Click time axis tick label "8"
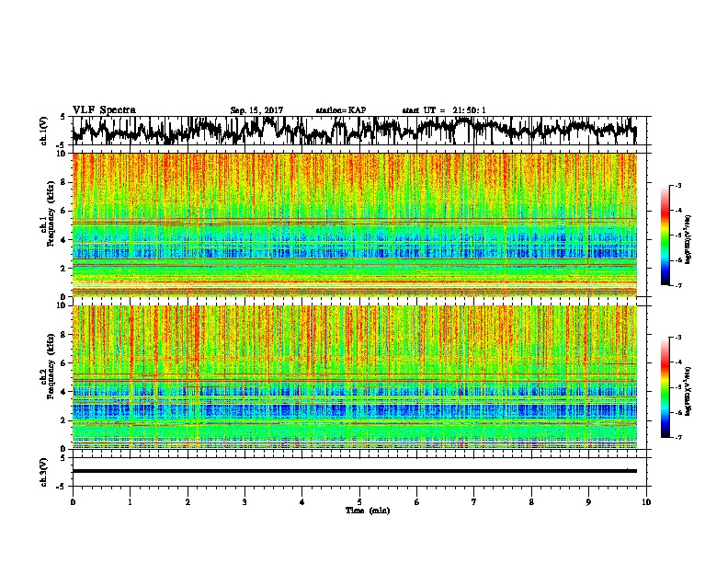This screenshot has width=728, height=563. pos(531,502)
